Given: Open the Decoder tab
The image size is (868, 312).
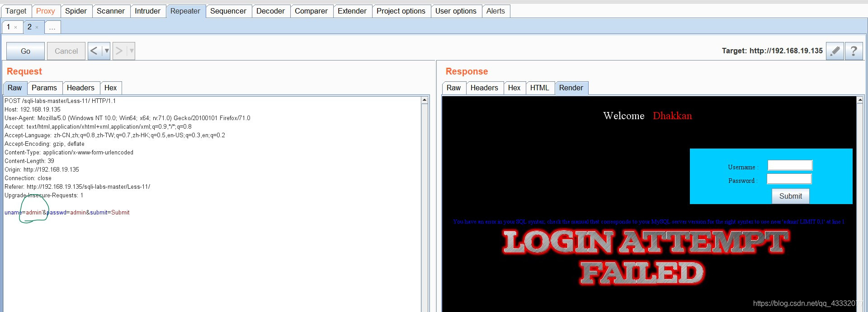Looking at the screenshot, I should [x=270, y=11].
